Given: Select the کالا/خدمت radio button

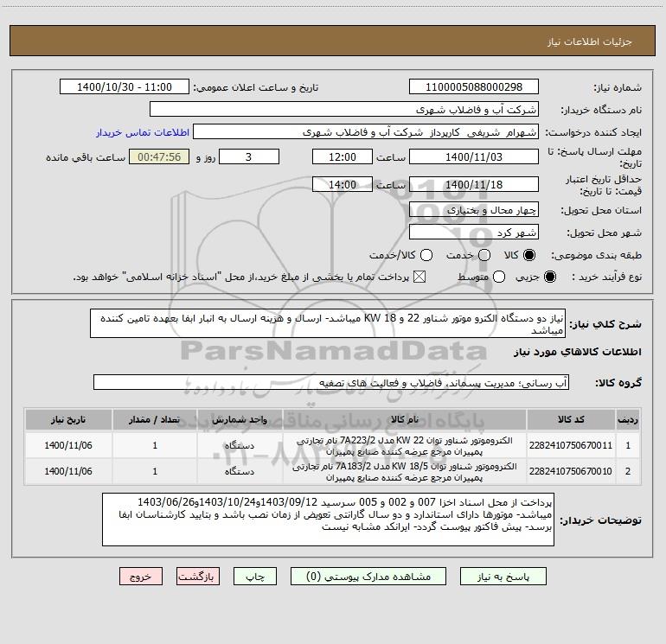Looking at the screenshot, I should [426, 255].
